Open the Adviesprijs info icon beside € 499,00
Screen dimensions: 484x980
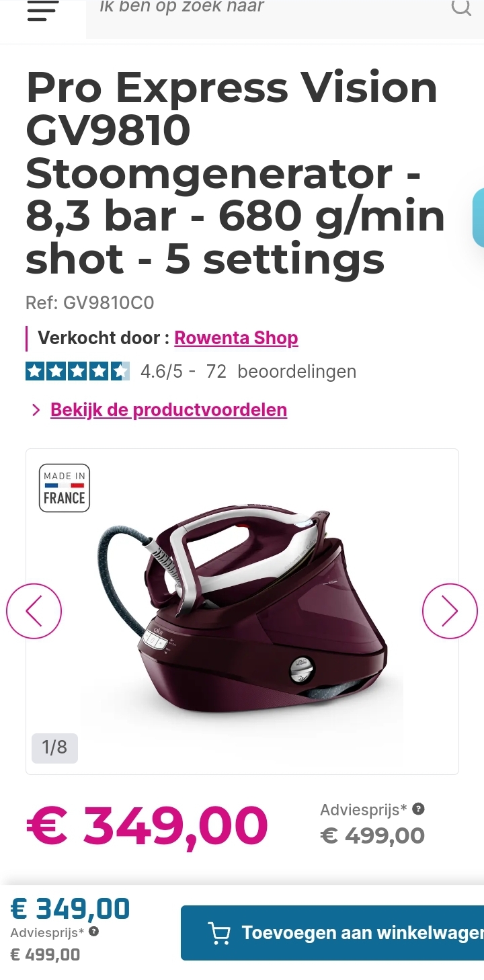point(418,809)
